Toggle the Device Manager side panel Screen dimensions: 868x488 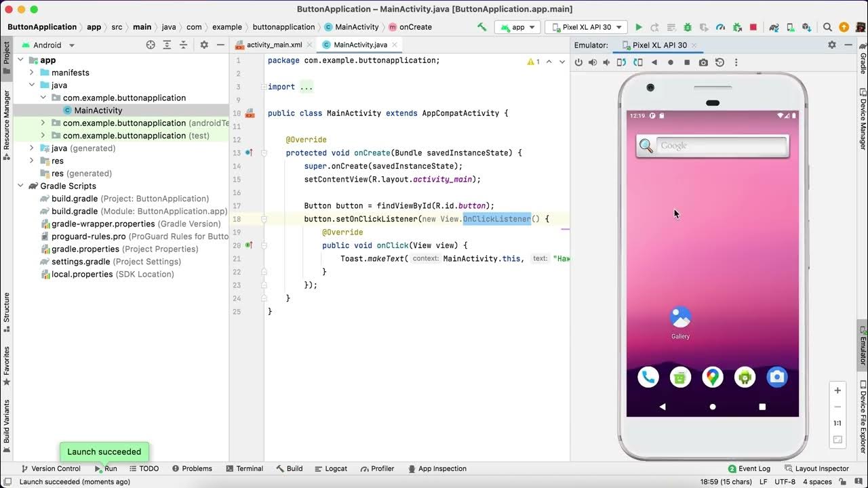pyautogui.click(x=863, y=120)
